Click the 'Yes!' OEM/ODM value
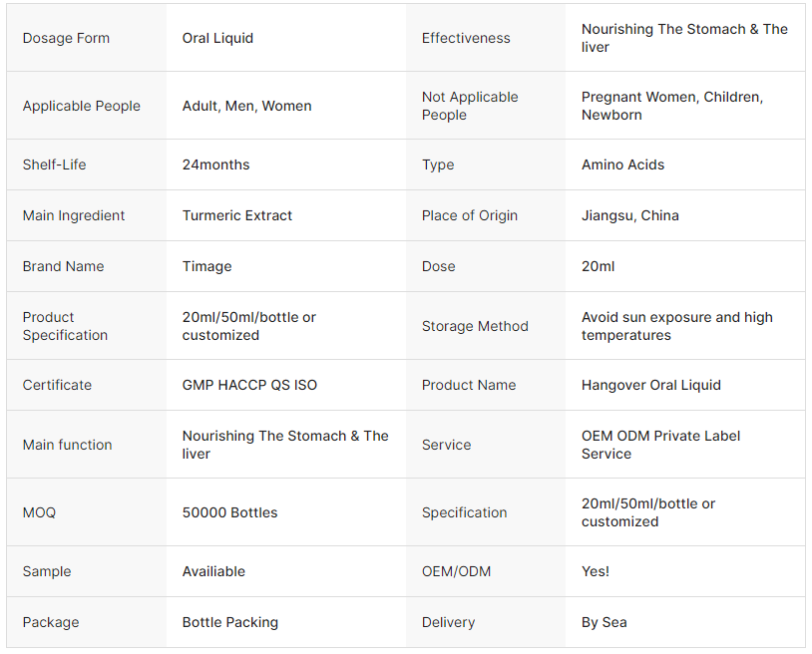Image resolution: width=812 pixels, height=654 pixels. point(596,571)
